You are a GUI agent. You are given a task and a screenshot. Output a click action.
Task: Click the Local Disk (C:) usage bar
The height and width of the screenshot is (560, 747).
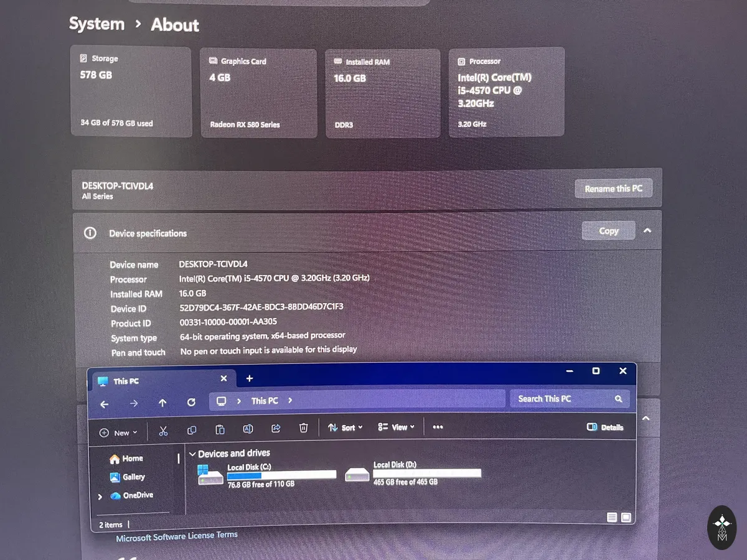281,475
